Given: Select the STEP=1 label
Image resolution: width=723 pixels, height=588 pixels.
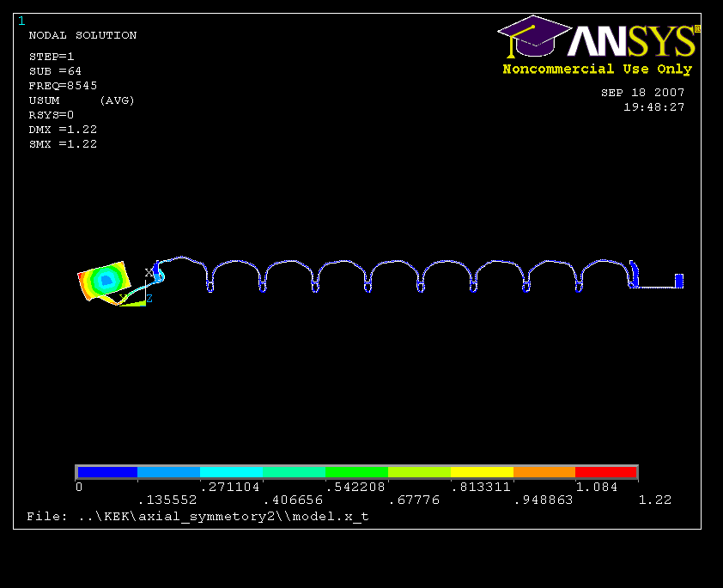Looking at the screenshot, I should tap(52, 57).
